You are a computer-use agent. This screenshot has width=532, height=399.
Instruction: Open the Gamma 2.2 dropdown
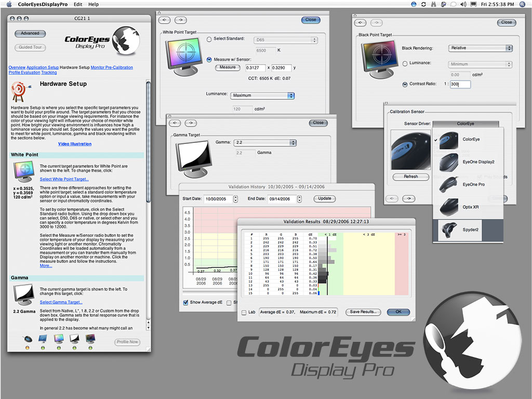point(265,143)
